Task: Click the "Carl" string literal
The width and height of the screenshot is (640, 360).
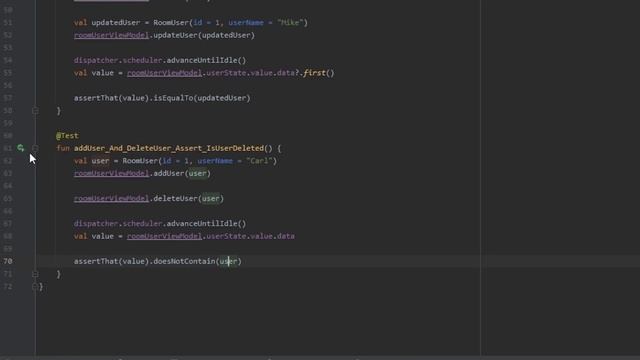Action: [259, 161]
